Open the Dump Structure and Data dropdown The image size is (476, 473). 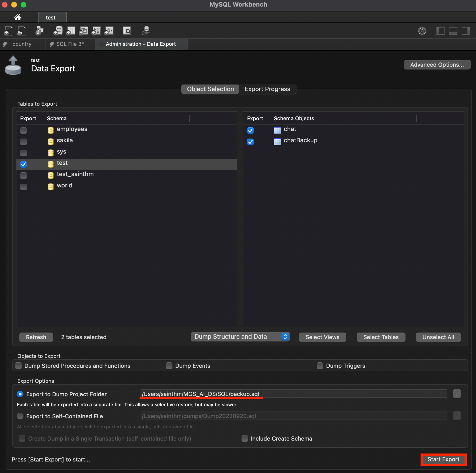point(240,337)
